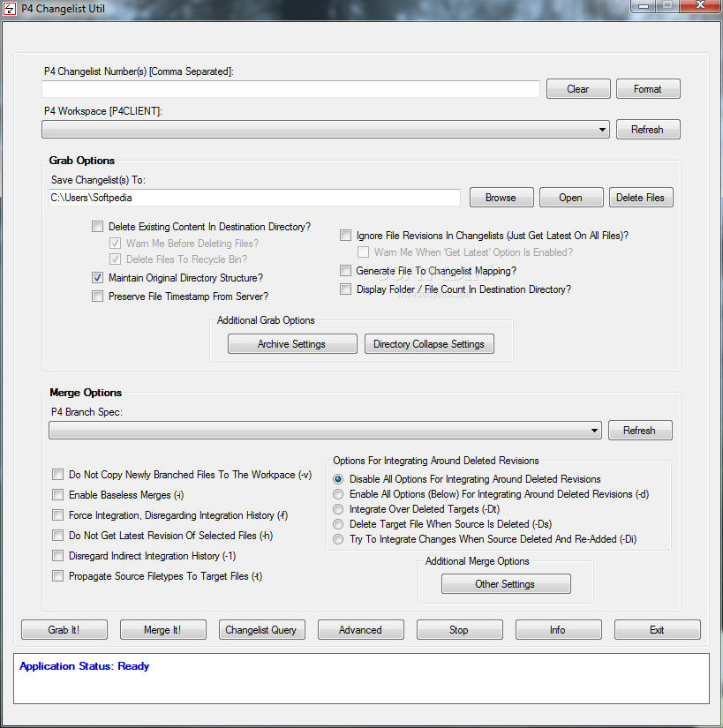Click the Advanced button

coord(361,630)
